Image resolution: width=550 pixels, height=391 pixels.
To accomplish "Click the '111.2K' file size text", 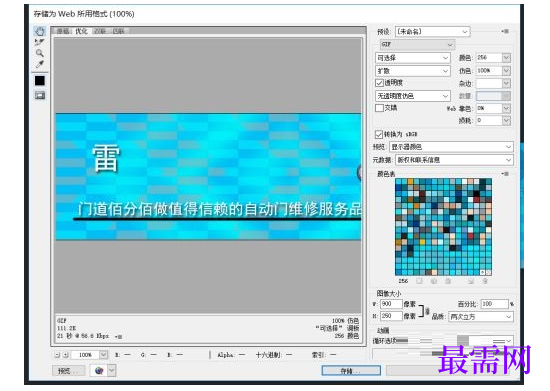I will click(x=67, y=328).
